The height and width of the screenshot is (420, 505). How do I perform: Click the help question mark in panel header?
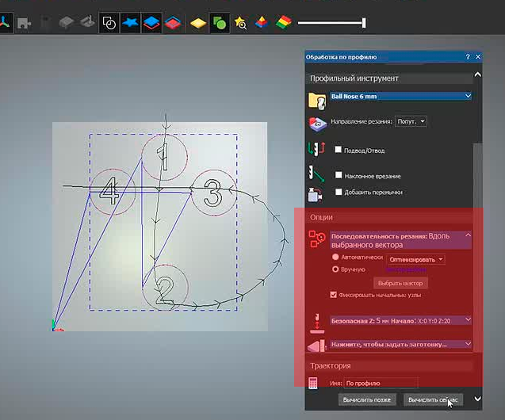tap(468, 58)
